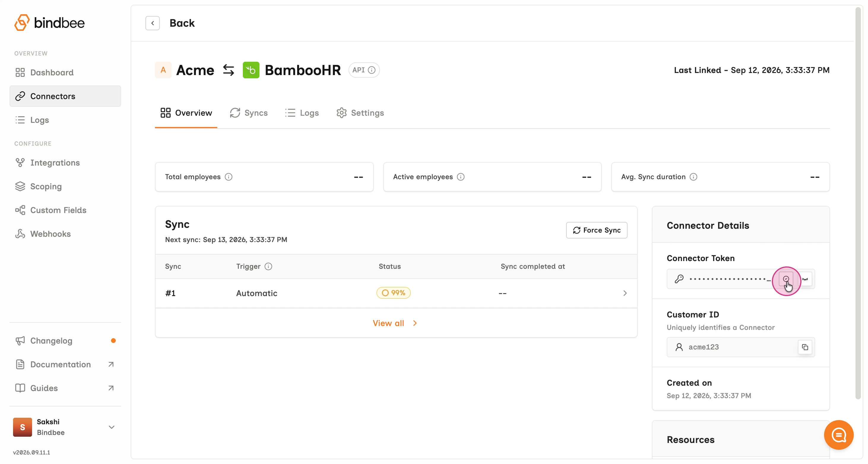Click the key icon in Connector Token field
Image resolution: width=868 pixels, height=464 pixels.
pos(679,279)
